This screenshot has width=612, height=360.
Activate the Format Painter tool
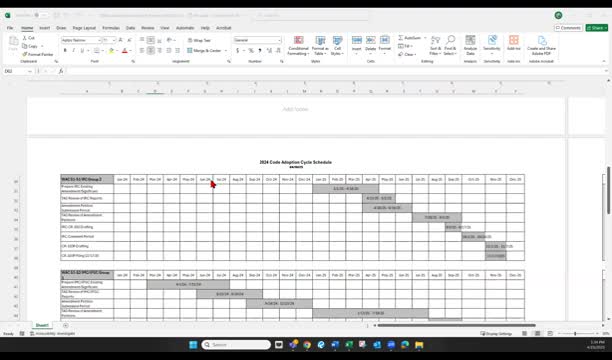point(38,54)
